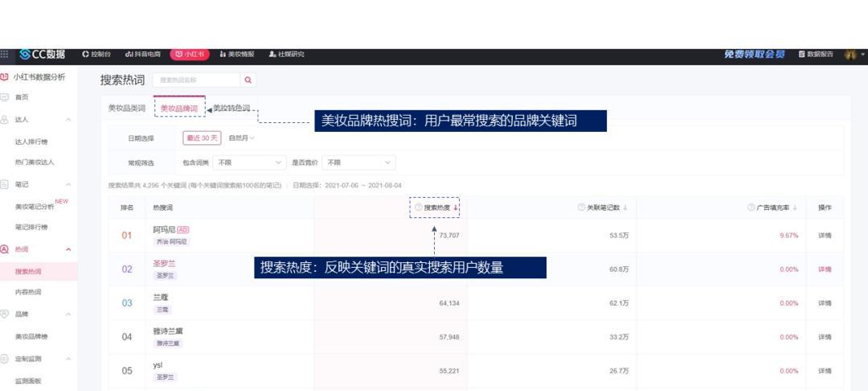Open 详情 for the 兰蔻 row

825,303
